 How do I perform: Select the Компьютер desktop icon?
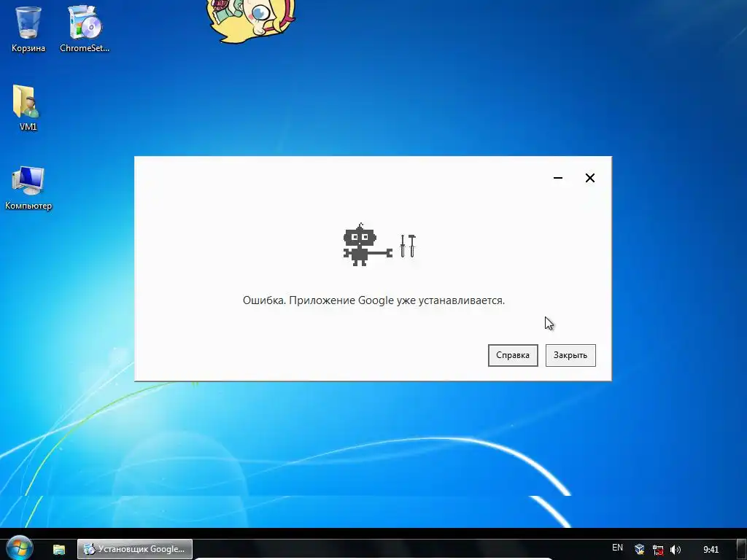click(x=28, y=187)
